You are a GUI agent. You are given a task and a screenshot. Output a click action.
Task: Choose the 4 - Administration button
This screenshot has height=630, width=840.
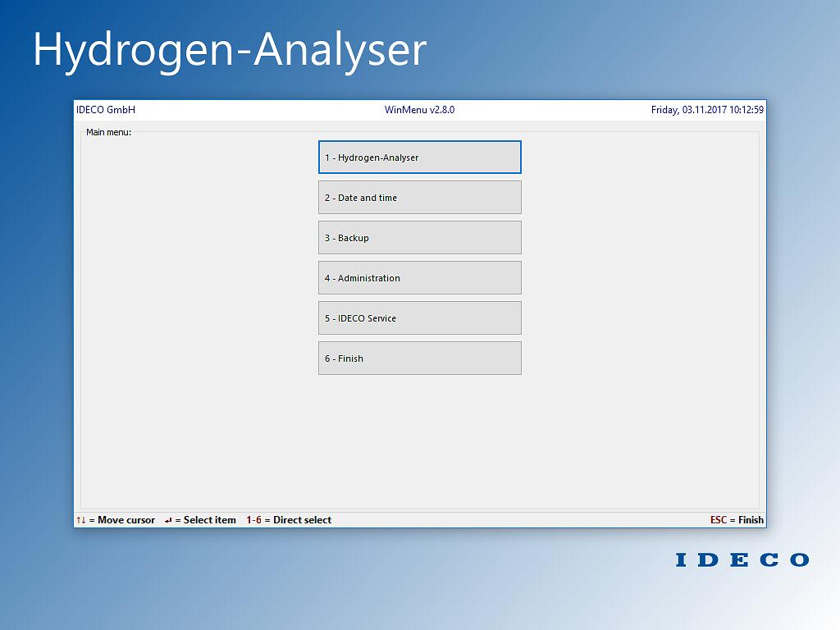419,278
